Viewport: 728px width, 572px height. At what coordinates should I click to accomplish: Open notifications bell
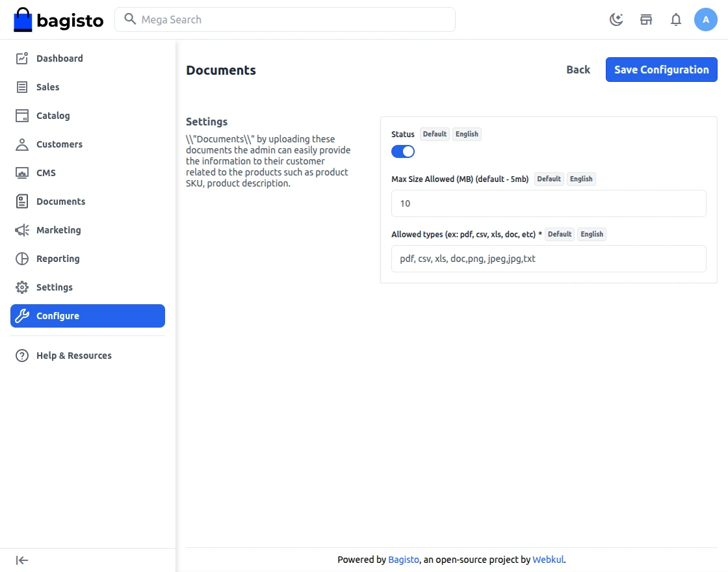pos(676,19)
